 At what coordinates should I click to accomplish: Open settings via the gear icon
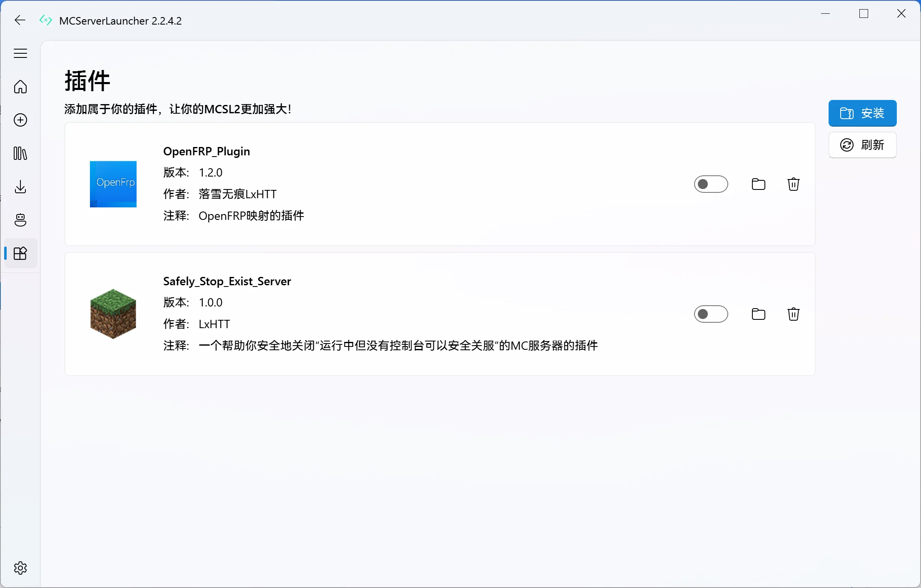coord(20,568)
